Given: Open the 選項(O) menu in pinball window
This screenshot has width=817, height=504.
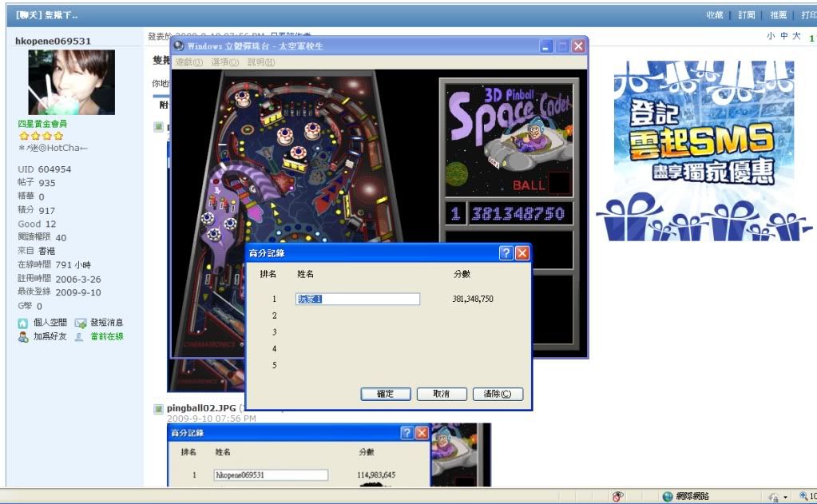Looking at the screenshot, I should pos(225,62).
